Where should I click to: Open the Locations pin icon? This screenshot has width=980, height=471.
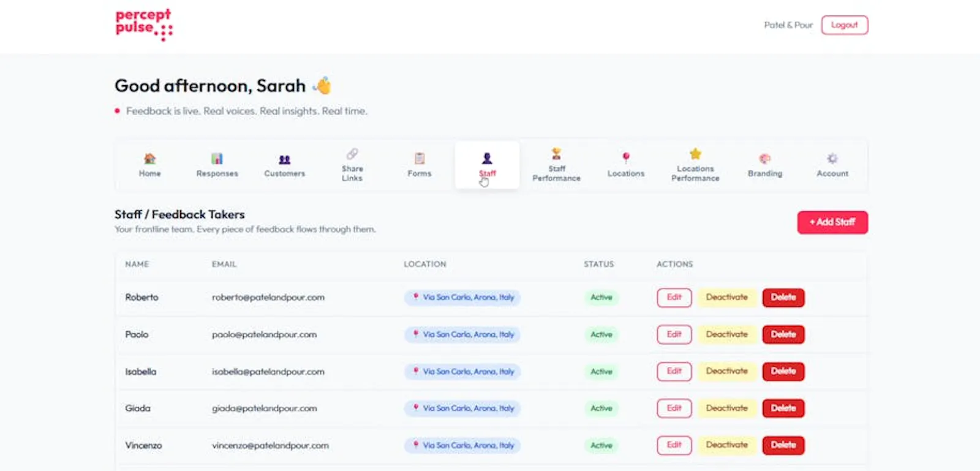tap(626, 159)
